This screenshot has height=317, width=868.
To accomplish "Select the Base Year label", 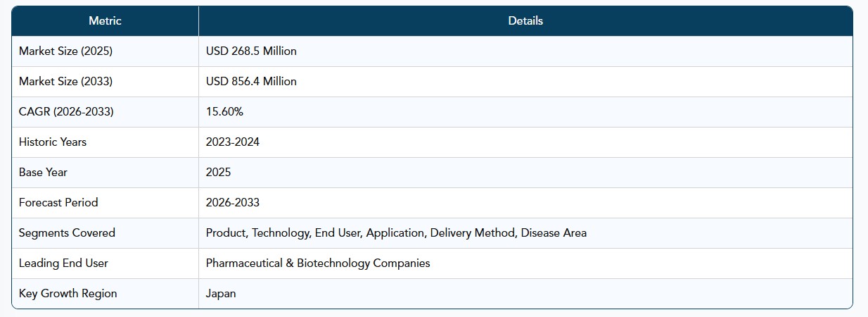I will pos(43,173).
